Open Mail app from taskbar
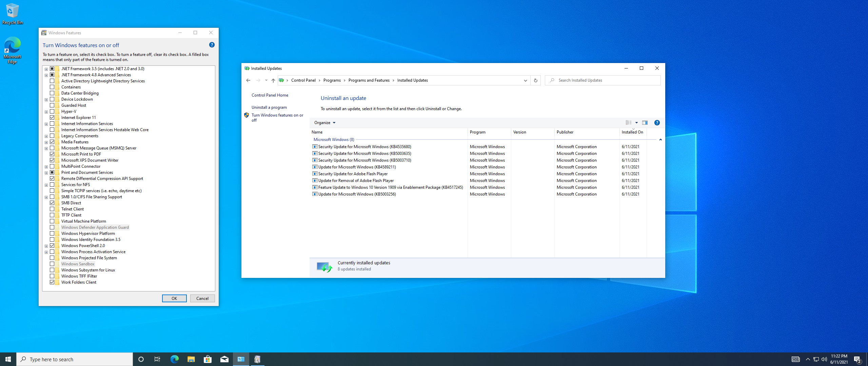Viewport: 868px width, 366px height. pos(224,359)
